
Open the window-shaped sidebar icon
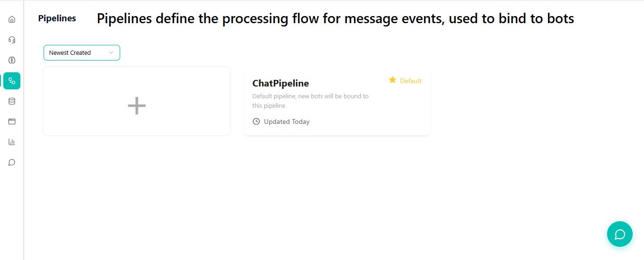12,121
